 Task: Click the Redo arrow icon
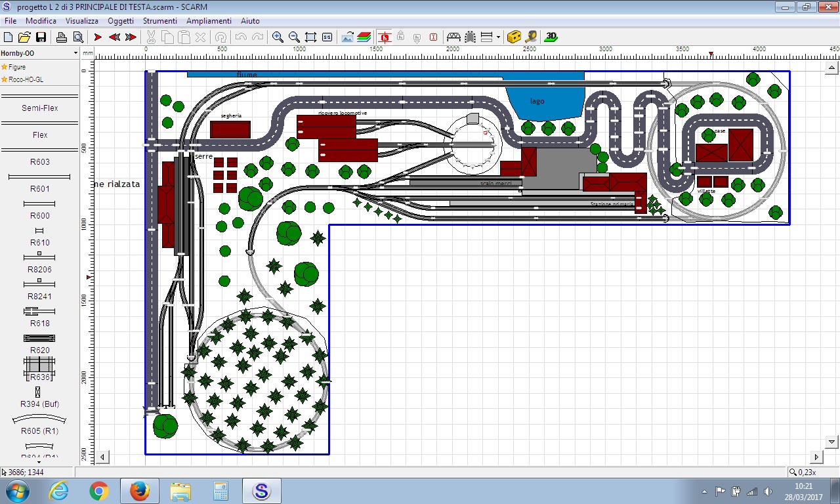point(257,37)
